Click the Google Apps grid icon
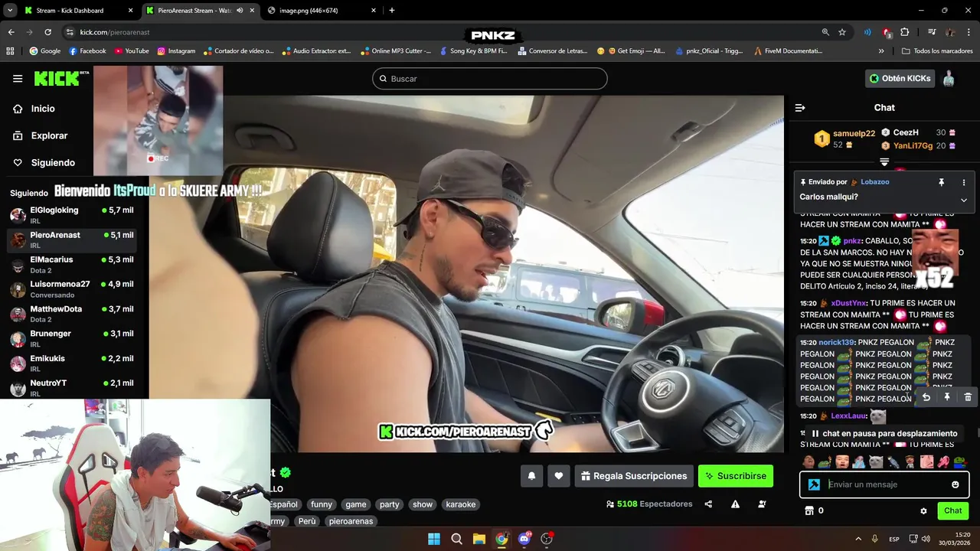This screenshot has width=980, height=551. pyautogui.click(x=10, y=51)
